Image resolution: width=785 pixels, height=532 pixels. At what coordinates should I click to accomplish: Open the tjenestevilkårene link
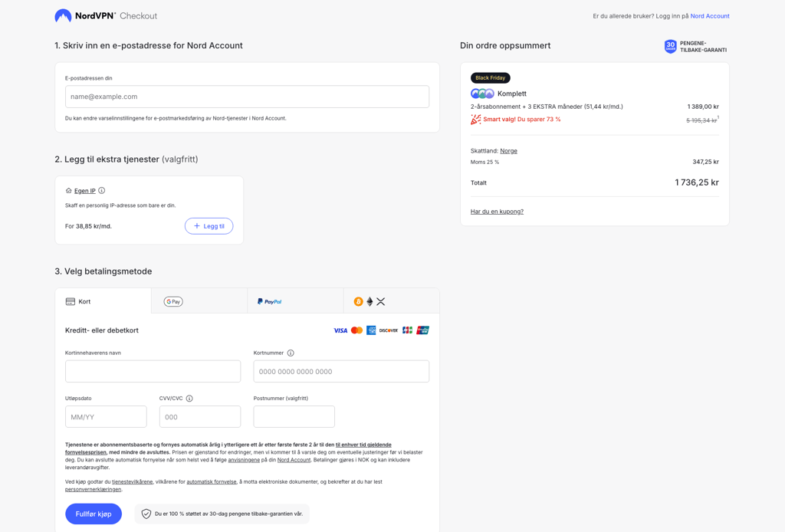pos(132,482)
